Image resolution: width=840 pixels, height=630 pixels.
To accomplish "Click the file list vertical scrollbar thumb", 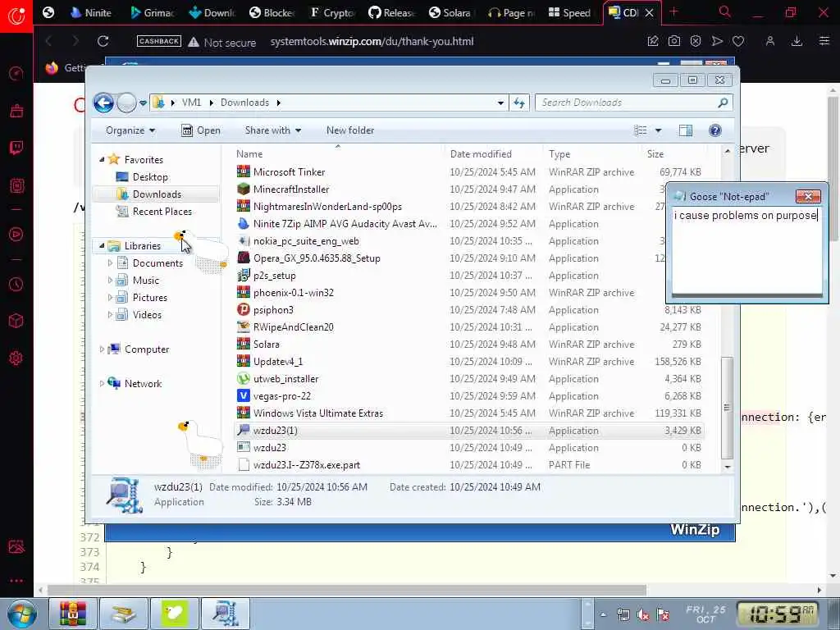I will pyautogui.click(x=727, y=408).
